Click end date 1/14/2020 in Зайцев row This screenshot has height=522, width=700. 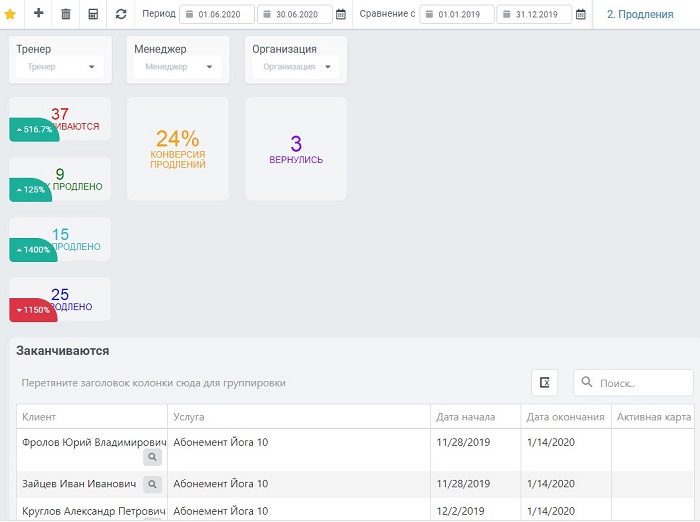click(x=550, y=484)
